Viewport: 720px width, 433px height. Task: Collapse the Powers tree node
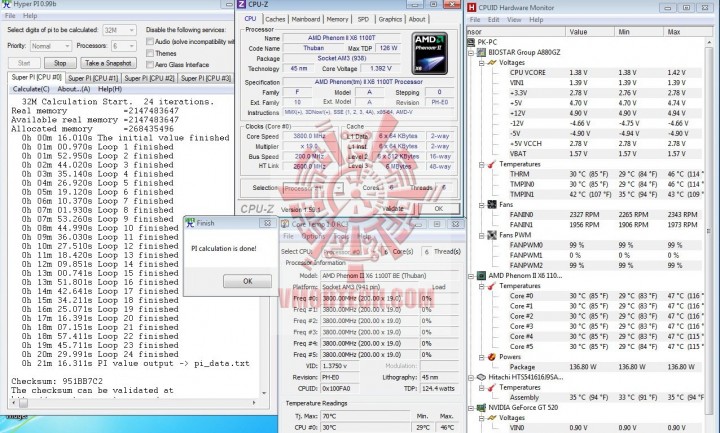pos(481,357)
